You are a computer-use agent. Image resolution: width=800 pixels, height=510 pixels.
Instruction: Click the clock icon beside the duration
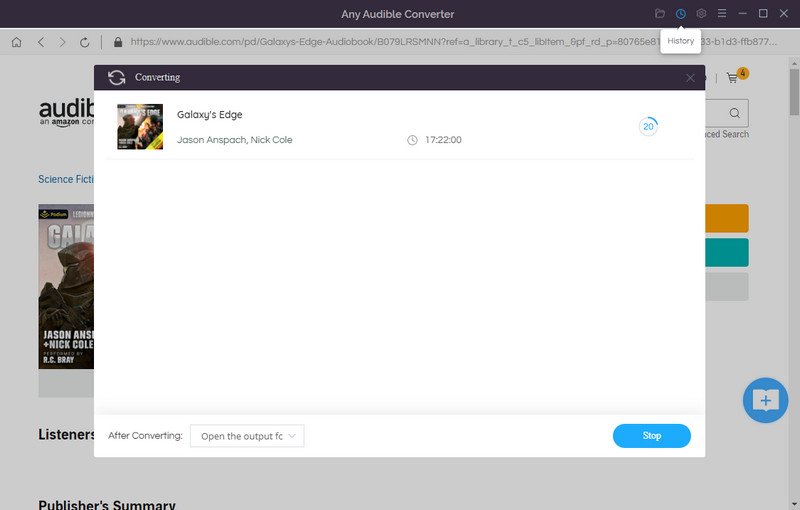coord(412,140)
